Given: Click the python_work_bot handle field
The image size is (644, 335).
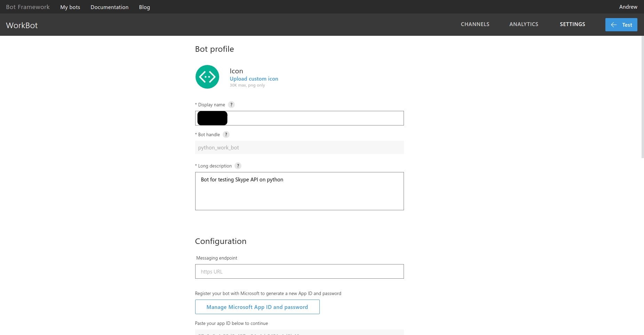Looking at the screenshot, I should [300, 147].
